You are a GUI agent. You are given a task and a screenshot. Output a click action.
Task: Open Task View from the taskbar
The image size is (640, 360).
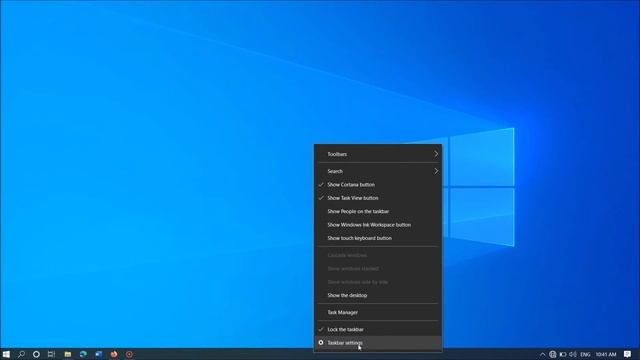[51, 354]
